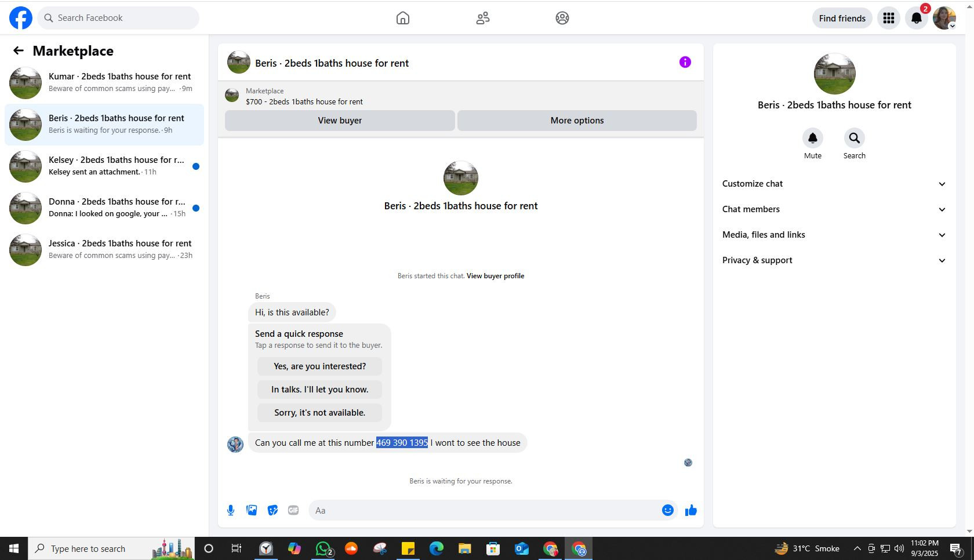Open the Cortana circle on the taskbar

[209, 548]
